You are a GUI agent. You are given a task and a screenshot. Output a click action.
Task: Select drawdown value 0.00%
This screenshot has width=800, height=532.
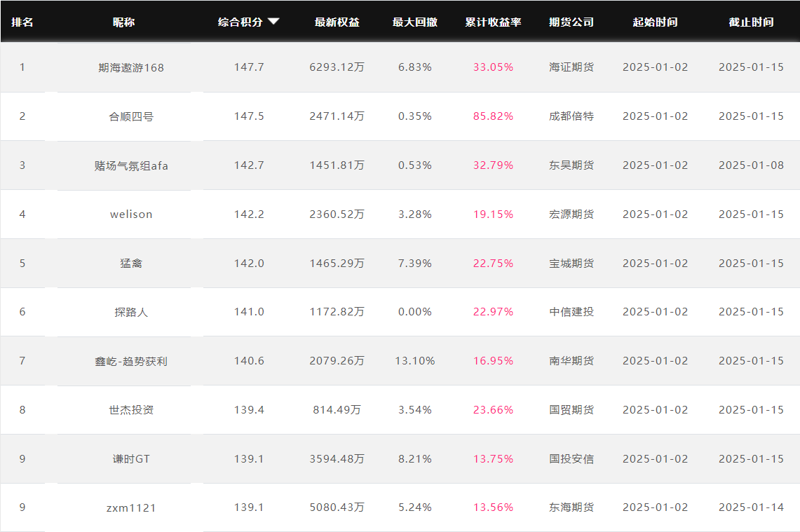tap(415, 312)
